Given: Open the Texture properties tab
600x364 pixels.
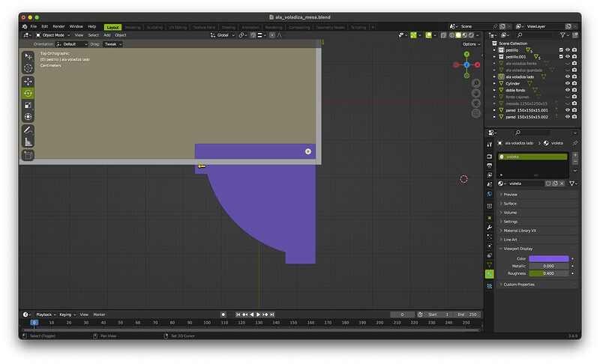Looking at the screenshot, I should coord(490,285).
